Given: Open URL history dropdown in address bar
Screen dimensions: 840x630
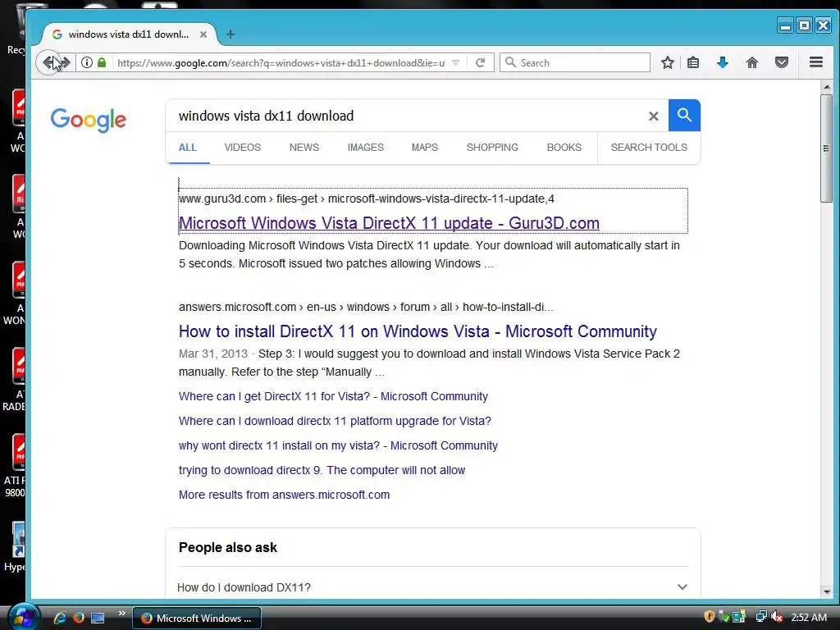Looking at the screenshot, I should tap(456, 62).
